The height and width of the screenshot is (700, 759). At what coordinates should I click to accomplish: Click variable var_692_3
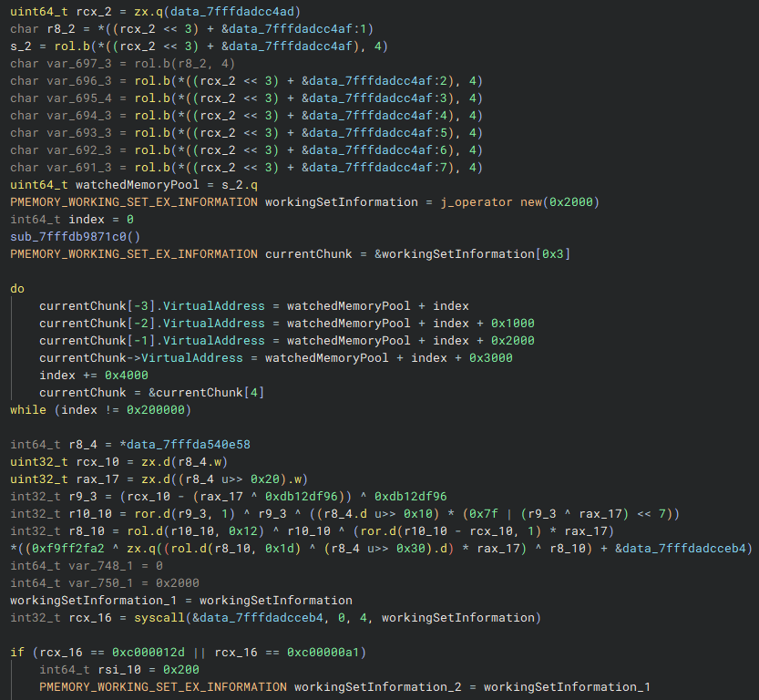click(79, 150)
